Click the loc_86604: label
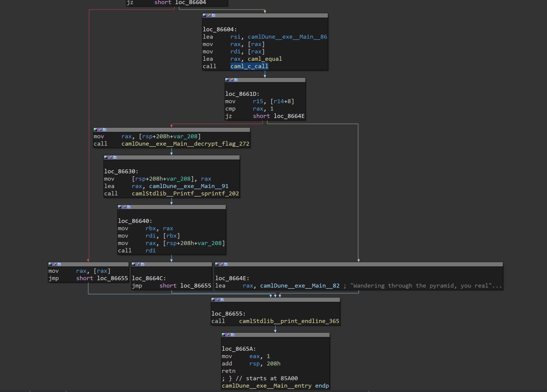The height and width of the screenshot is (392, 547). coord(220,29)
